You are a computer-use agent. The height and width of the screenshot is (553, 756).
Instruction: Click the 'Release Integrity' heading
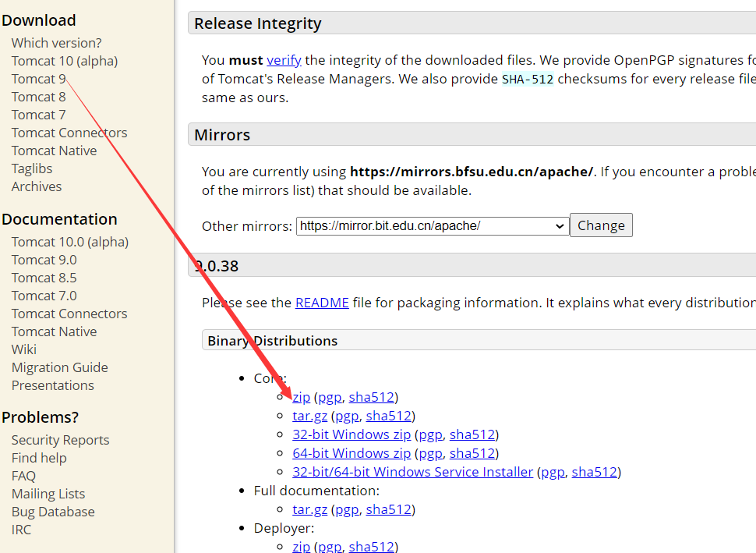(x=257, y=23)
